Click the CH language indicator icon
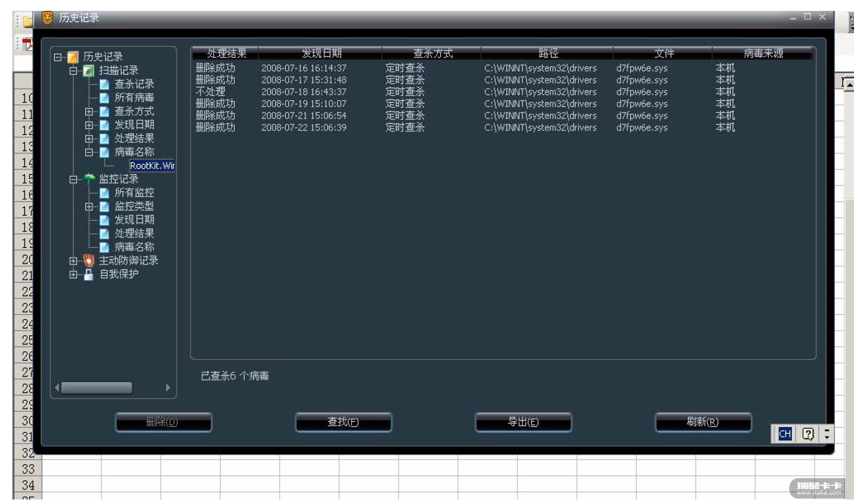This screenshot has width=854, height=504. (x=785, y=434)
